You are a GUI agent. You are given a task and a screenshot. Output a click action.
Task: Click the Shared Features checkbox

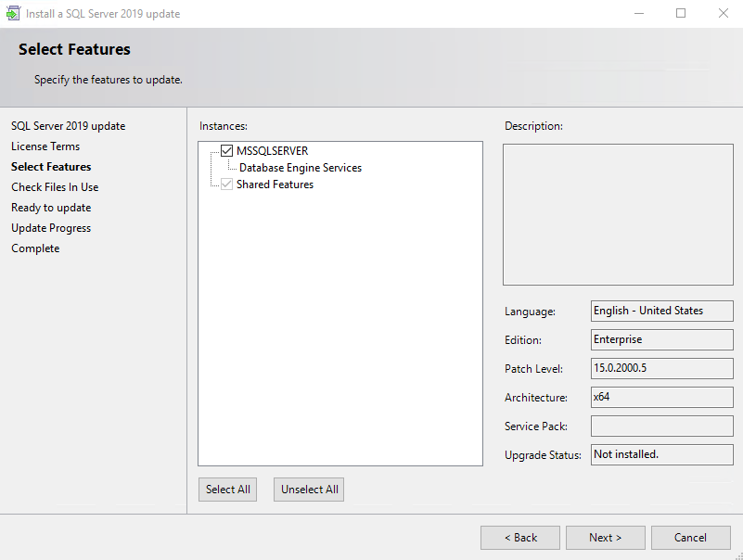tap(226, 185)
